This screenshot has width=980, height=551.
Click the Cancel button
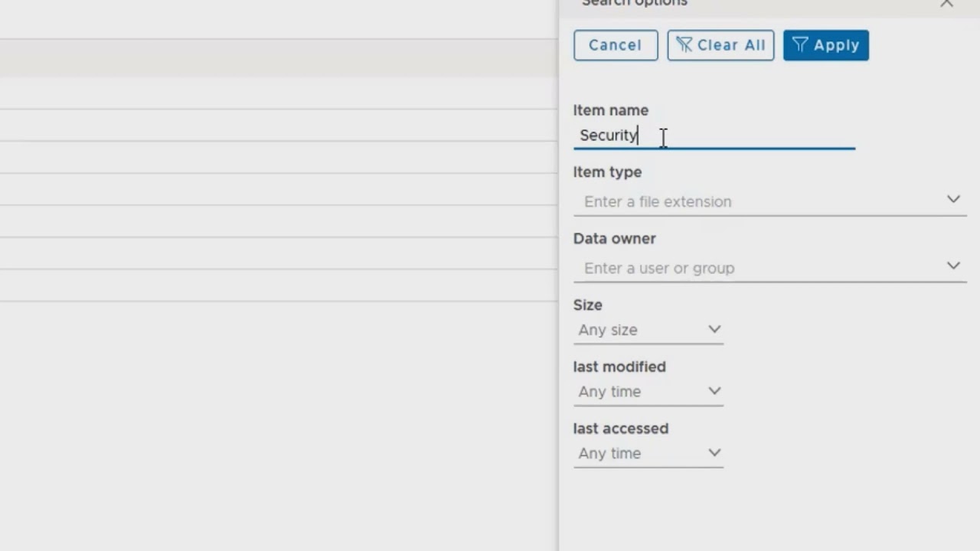(x=616, y=45)
